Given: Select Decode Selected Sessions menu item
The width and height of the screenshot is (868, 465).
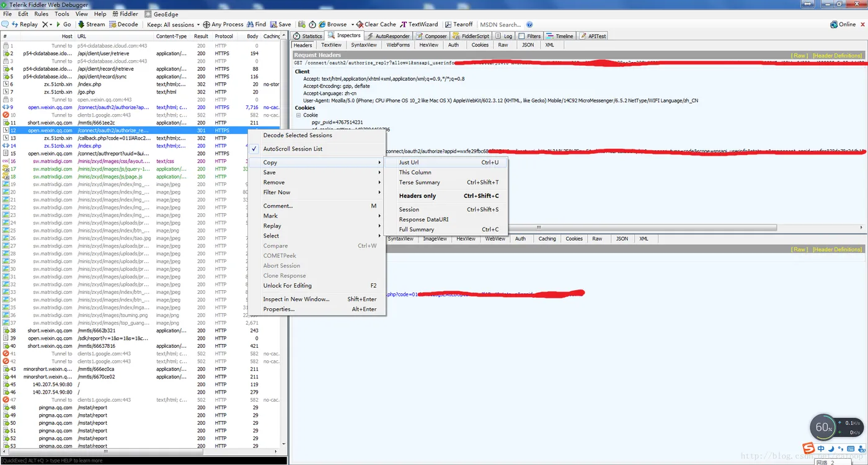Looking at the screenshot, I should coord(316,135).
